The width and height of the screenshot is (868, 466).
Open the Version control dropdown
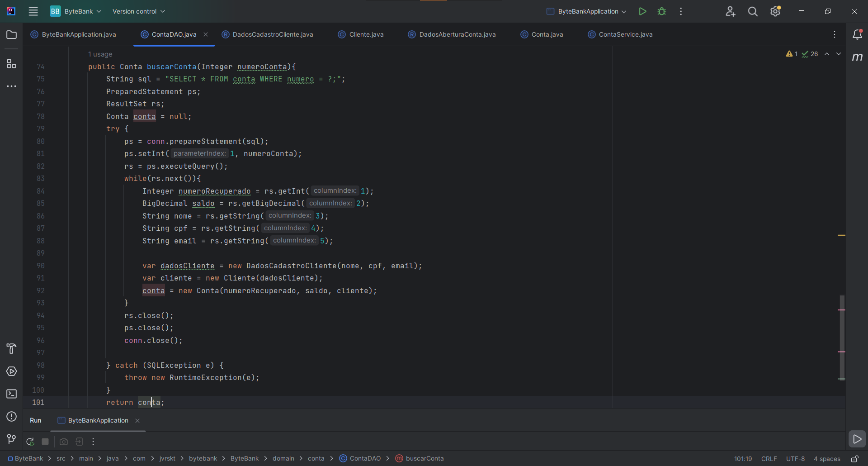[x=139, y=11]
